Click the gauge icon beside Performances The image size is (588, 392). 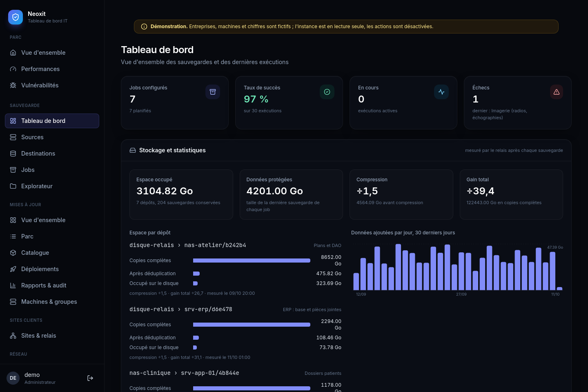[13, 69]
